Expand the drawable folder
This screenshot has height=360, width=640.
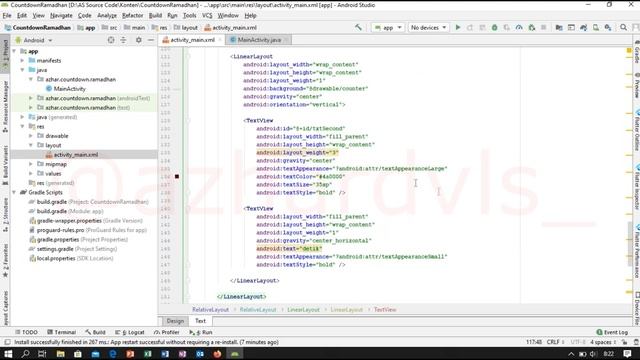31,136
